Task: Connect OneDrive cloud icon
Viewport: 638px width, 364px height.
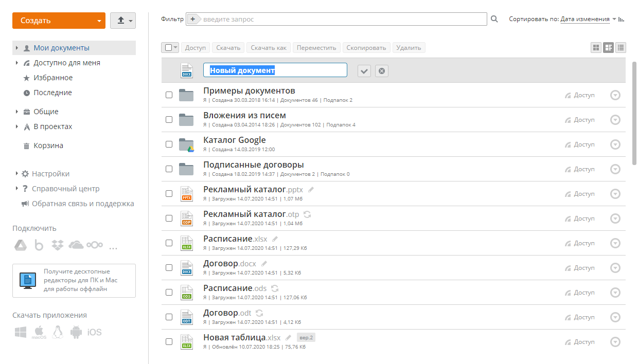Action: coord(76,245)
